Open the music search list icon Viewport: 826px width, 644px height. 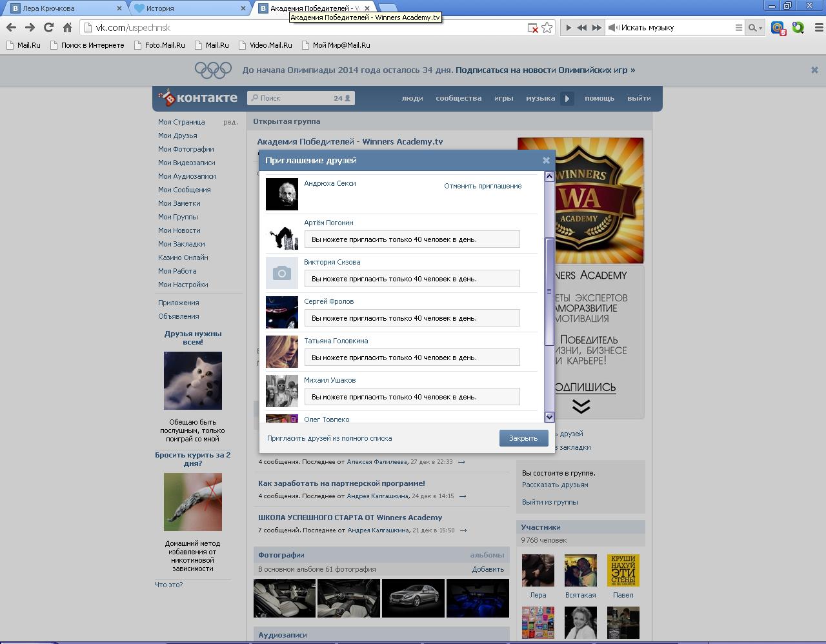739,28
